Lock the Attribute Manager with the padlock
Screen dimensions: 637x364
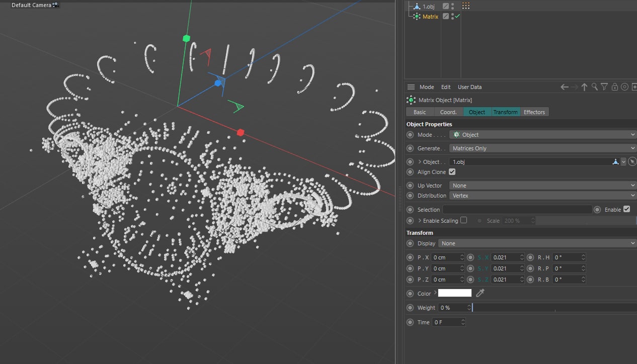pyautogui.click(x=615, y=87)
